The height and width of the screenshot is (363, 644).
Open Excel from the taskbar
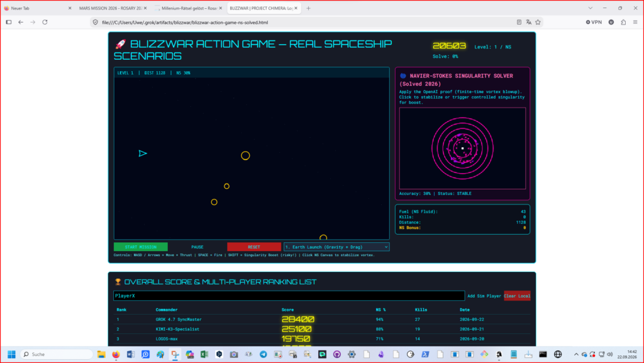pos(204,354)
